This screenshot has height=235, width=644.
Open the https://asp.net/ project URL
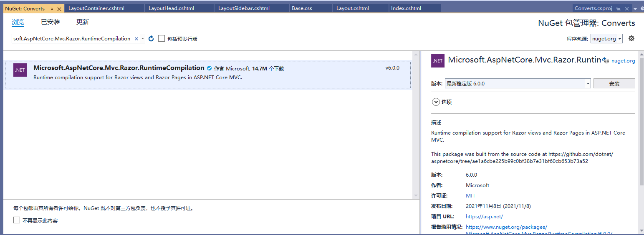[484, 217]
